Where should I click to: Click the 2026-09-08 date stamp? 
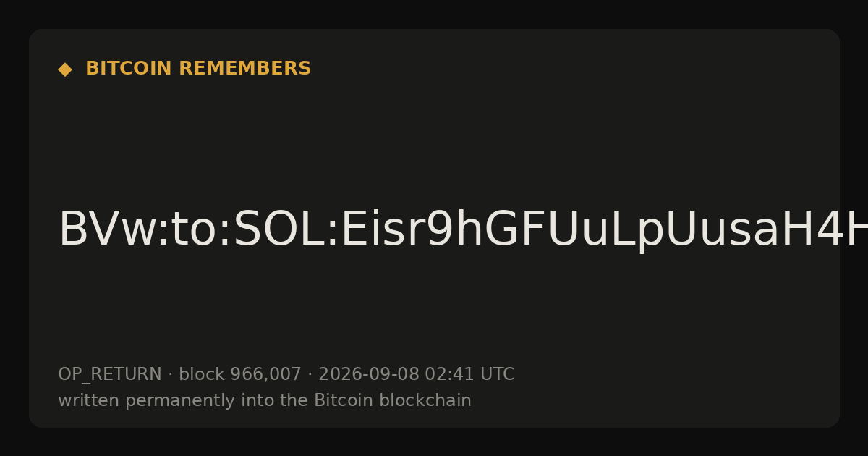tap(369, 374)
